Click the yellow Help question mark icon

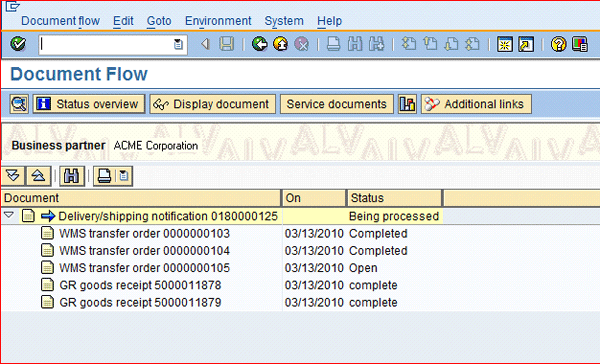pyautogui.click(x=558, y=44)
